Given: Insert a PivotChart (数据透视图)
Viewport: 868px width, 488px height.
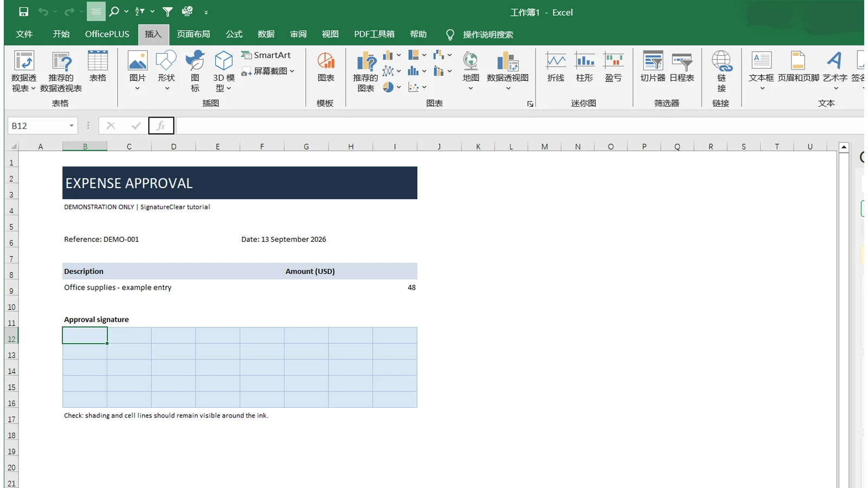Looking at the screenshot, I should (508, 71).
